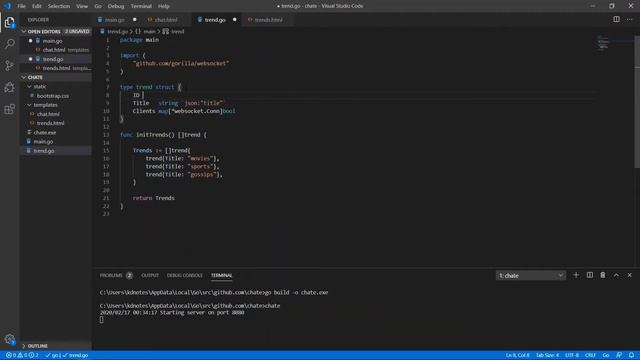Switch to the Debug Console panel tab
The width and height of the screenshot is (640, 360).
pyautogui.click(x=184, y=276)
